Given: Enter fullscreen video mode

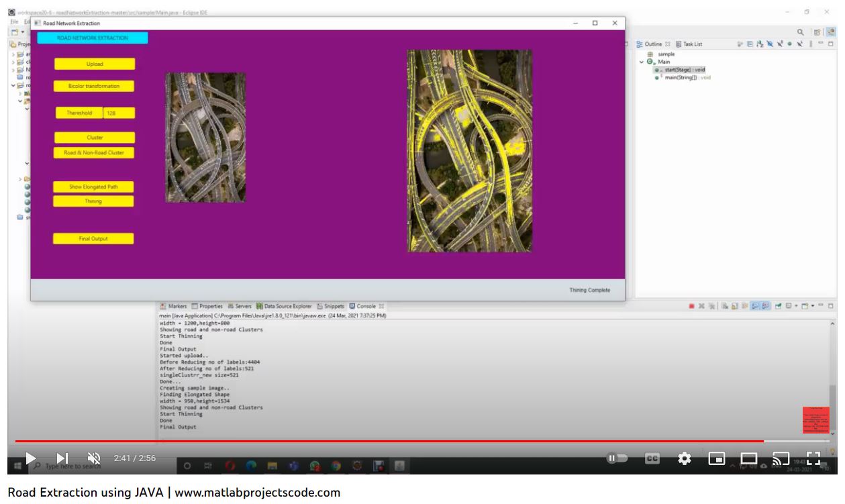Looking at the screenshot, I should click(813, 458).
